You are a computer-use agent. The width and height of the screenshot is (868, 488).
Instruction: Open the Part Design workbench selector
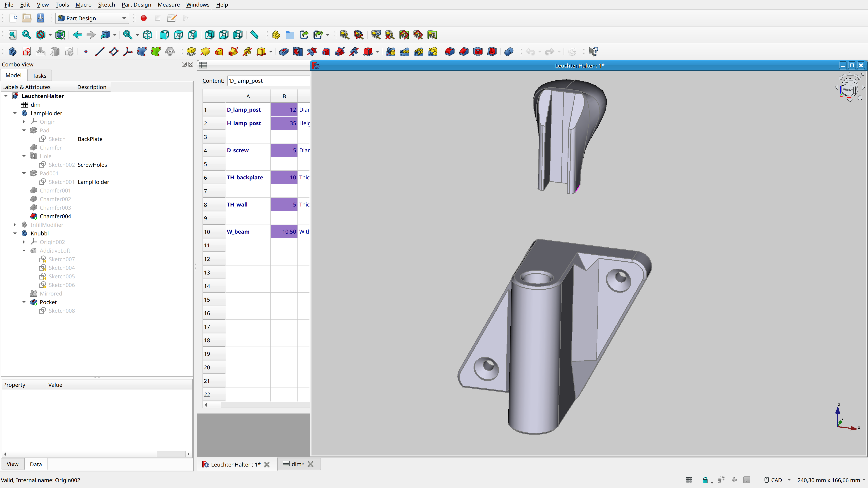point(92,18)
